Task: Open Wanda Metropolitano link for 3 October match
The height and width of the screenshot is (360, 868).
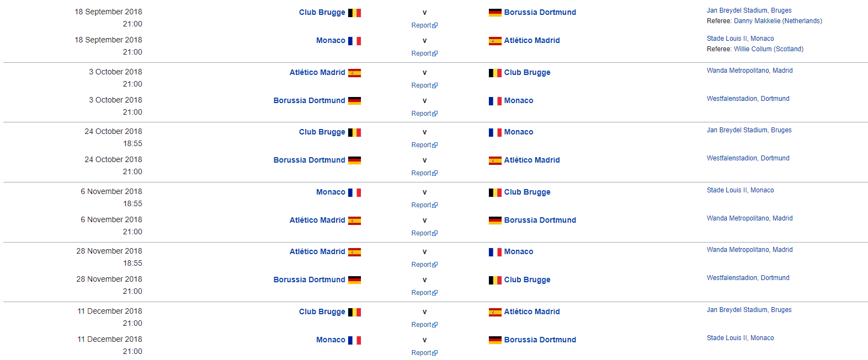Action: pos(749,71)
